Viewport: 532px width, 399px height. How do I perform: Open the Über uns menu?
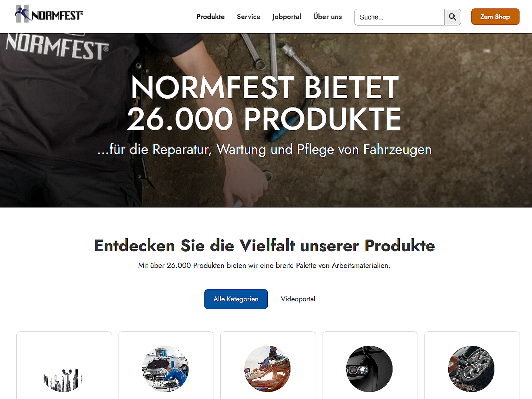(x=327, y=17)
